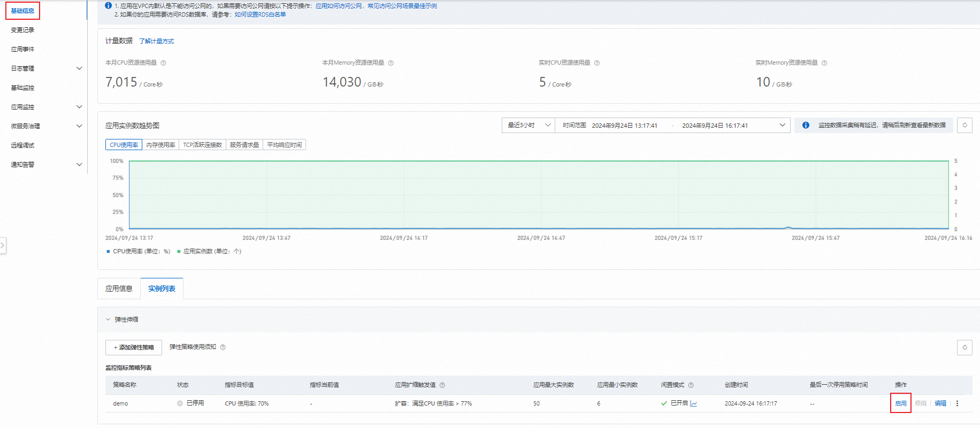Collapse the 弹性伸缩 section
Screen dimensions: 980x428
pos(108,320)
